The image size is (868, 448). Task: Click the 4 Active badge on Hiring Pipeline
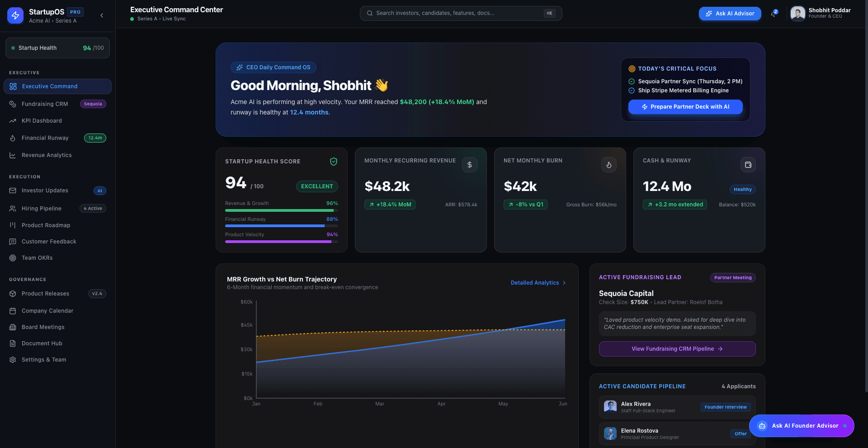(x=93, y=209)
